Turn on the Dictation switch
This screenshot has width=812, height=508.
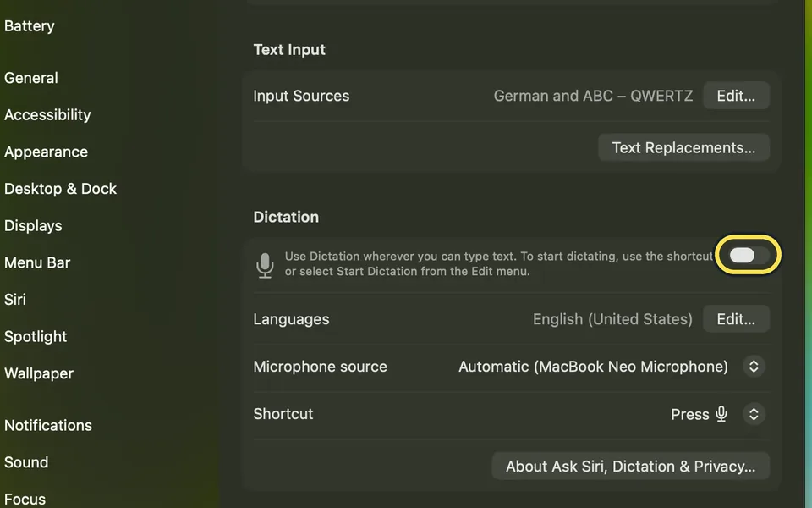(749, 255)
